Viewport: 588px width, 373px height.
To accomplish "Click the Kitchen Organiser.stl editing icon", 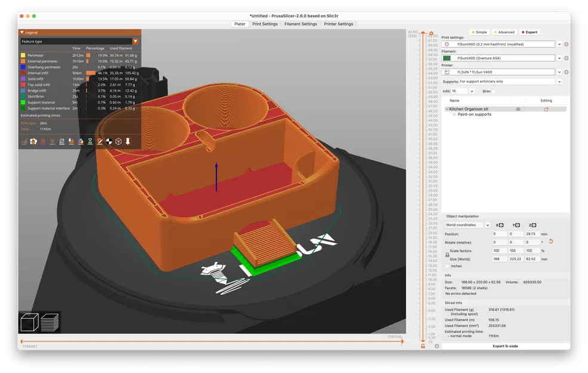I will (x=546, y=109).
